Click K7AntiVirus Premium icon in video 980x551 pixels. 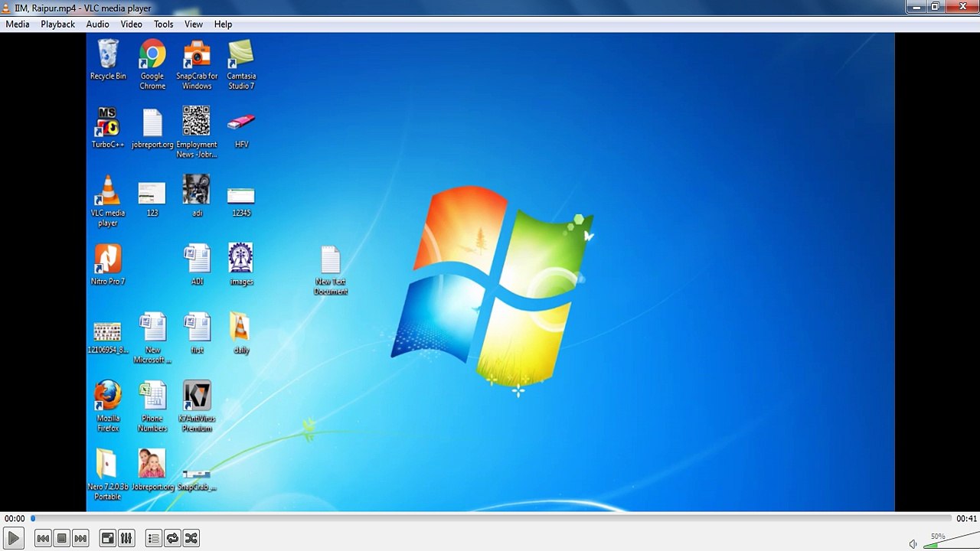point(197,406)
